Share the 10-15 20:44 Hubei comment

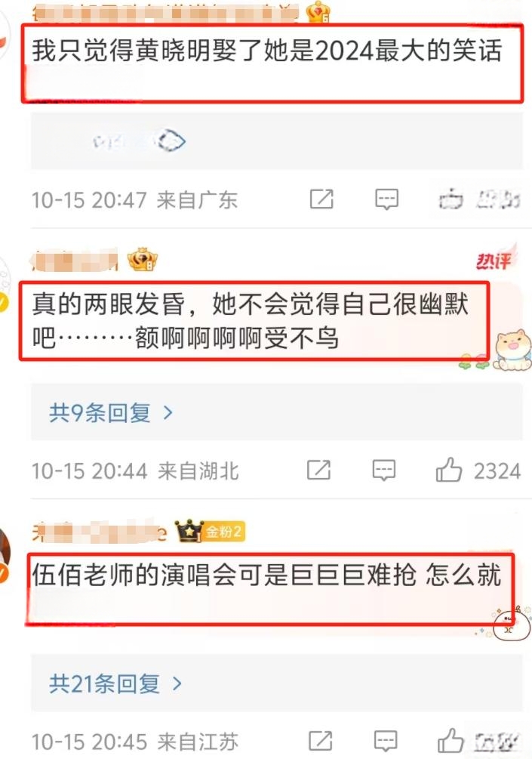(319, 470)
